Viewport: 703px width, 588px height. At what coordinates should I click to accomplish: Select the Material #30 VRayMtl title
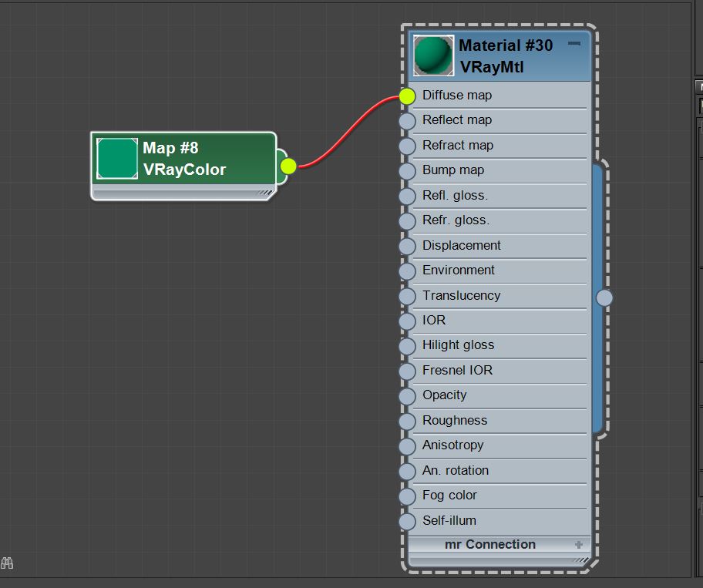[506, 56]
